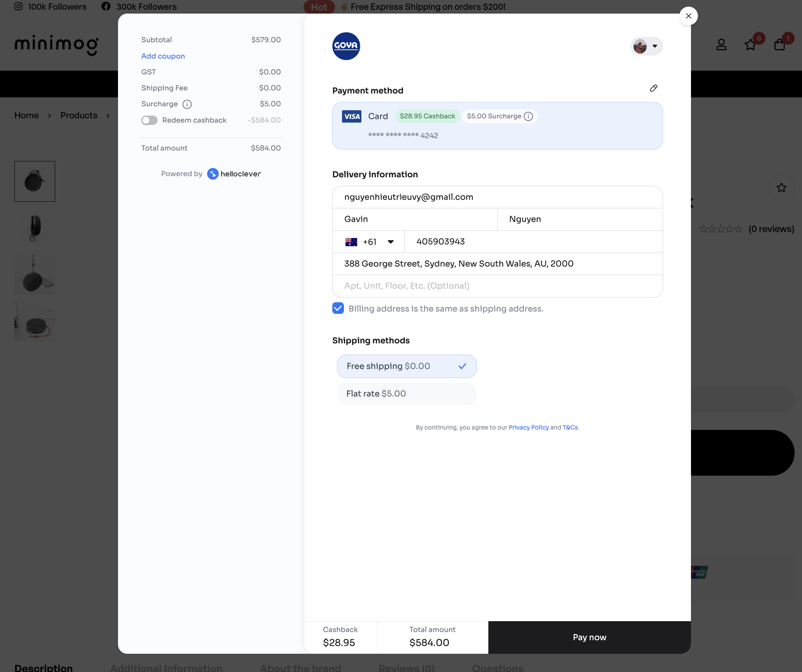Screen dimensions: 802x672
Task: Open the +61 country code dropdown
Action: [x=369, y=242]
